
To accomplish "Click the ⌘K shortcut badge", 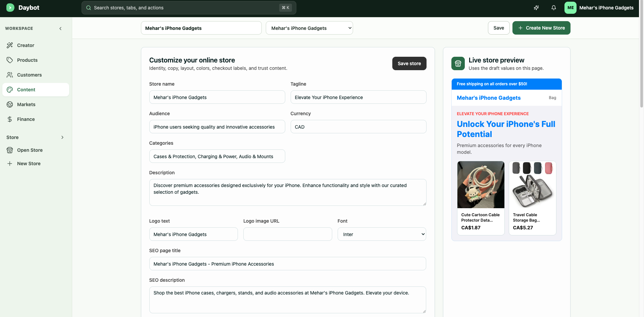I will point(286,8).
